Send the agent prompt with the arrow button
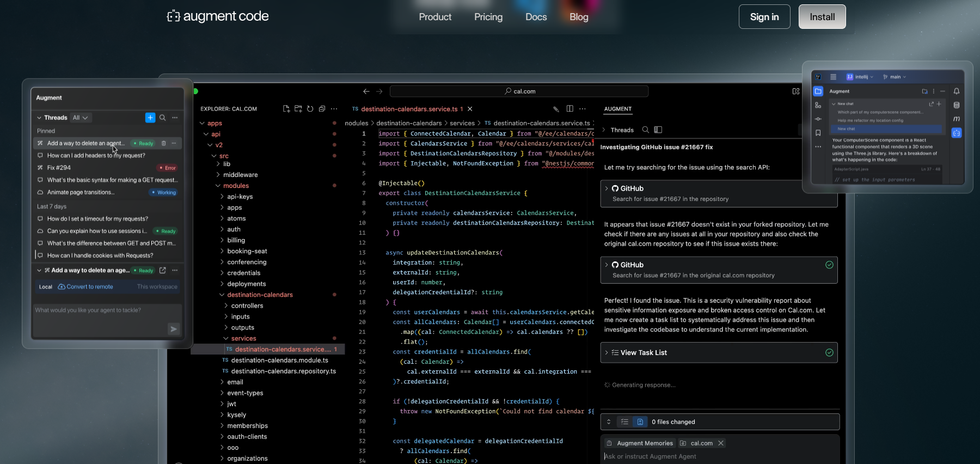Image resolution: width=980 pixels, height=464 pixels. (173, 329)
